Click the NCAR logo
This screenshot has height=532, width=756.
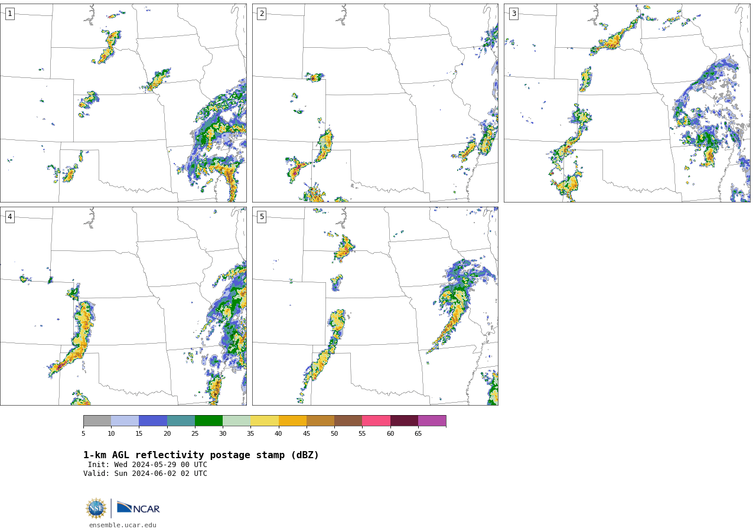click(138, 508)
